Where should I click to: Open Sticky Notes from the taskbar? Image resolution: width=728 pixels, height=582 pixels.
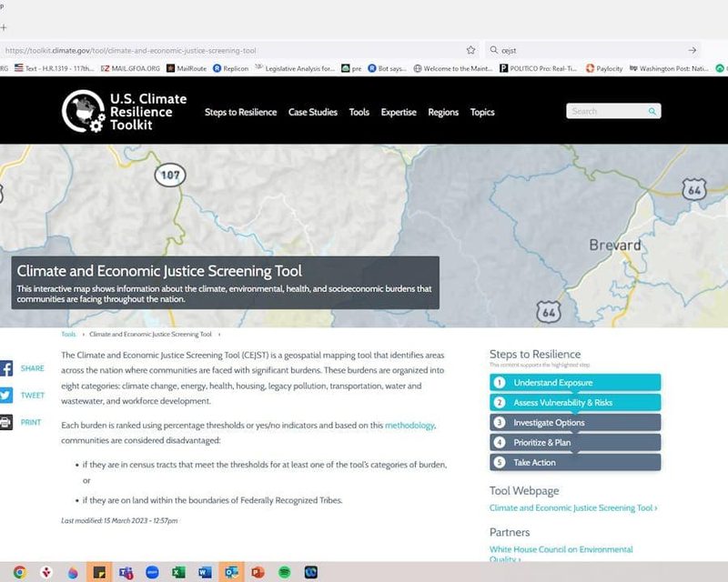[x=99, y=572]
